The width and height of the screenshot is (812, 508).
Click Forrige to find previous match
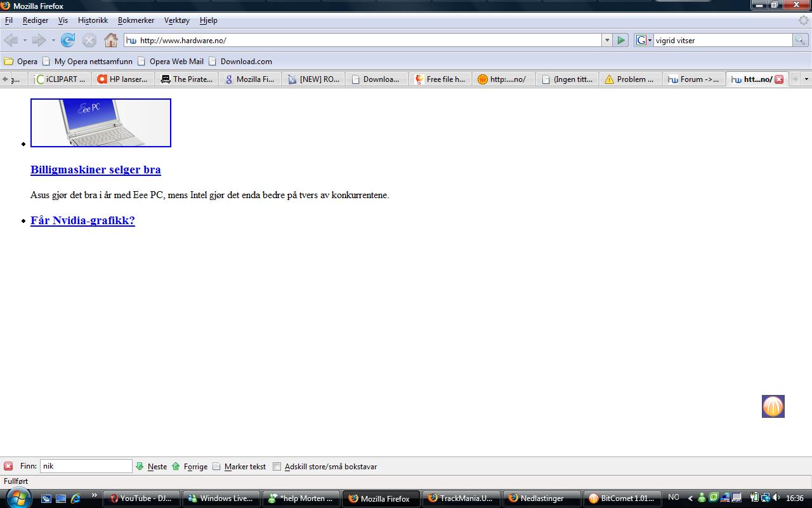(190, 466)
